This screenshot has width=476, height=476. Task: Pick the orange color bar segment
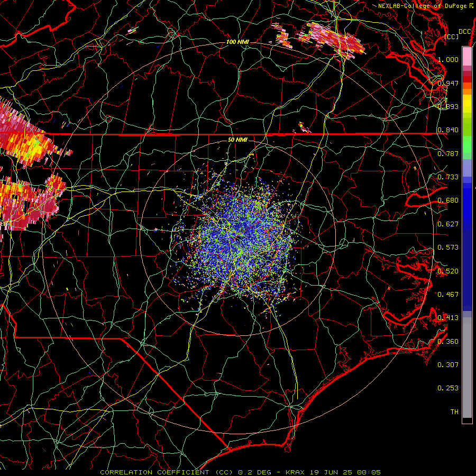(467, 91)
